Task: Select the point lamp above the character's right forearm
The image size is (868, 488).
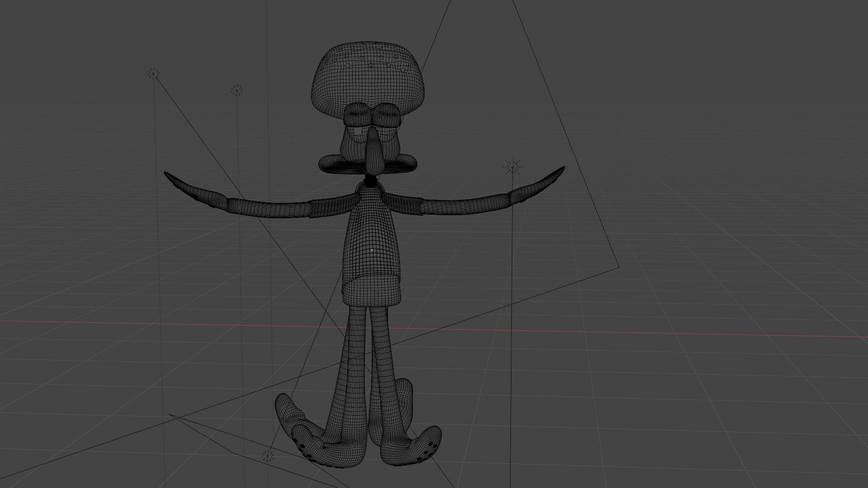Action: [x=237, y=90]
